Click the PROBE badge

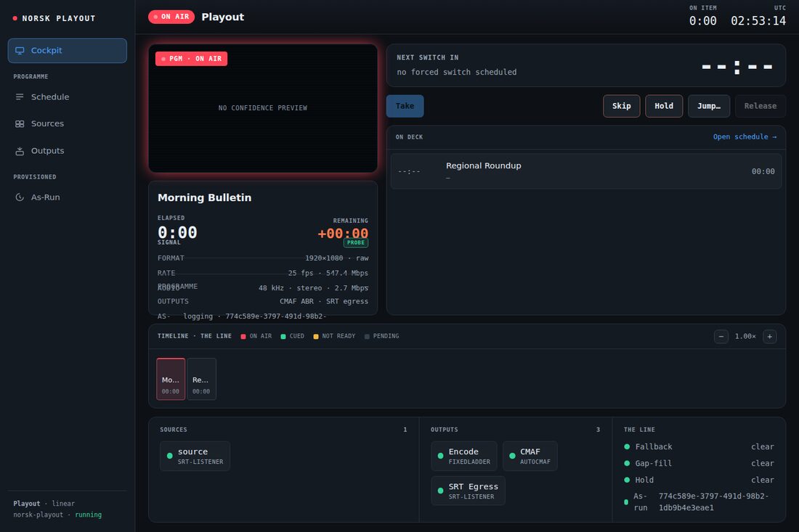356,243
